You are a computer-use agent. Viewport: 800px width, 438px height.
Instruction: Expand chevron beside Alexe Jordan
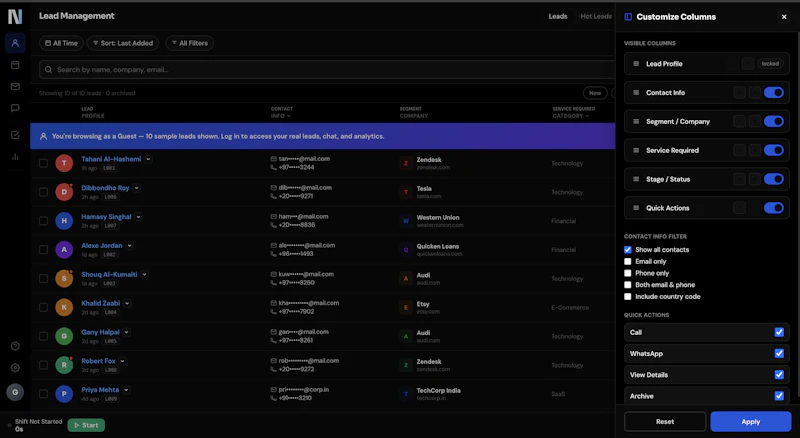click(130, 246)
